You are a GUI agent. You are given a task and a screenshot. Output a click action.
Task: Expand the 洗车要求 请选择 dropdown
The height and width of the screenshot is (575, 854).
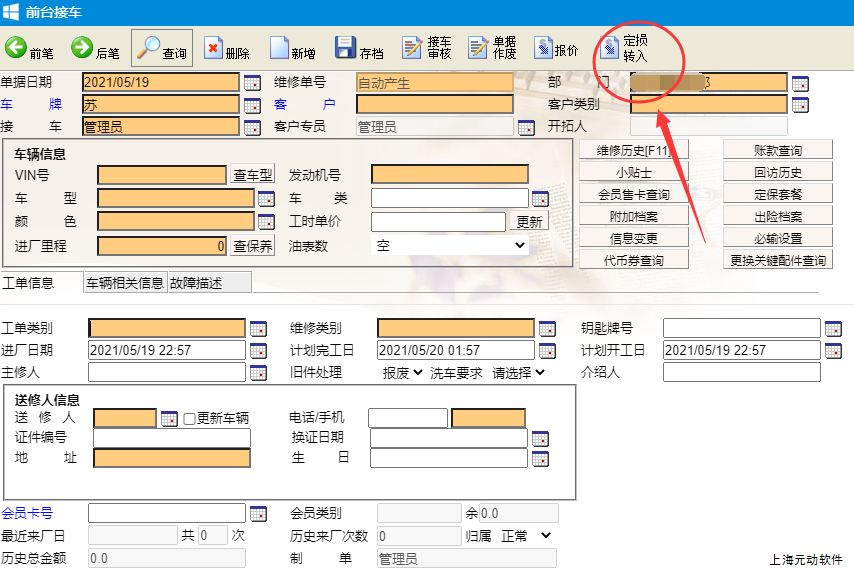point(519,373)
